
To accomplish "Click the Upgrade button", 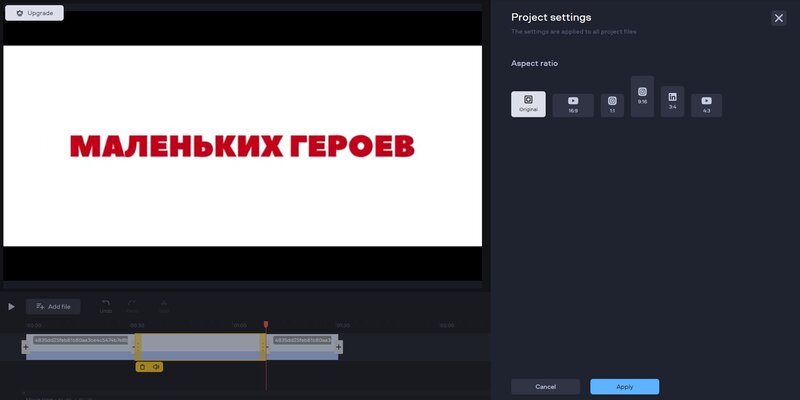I will point(34,13).
